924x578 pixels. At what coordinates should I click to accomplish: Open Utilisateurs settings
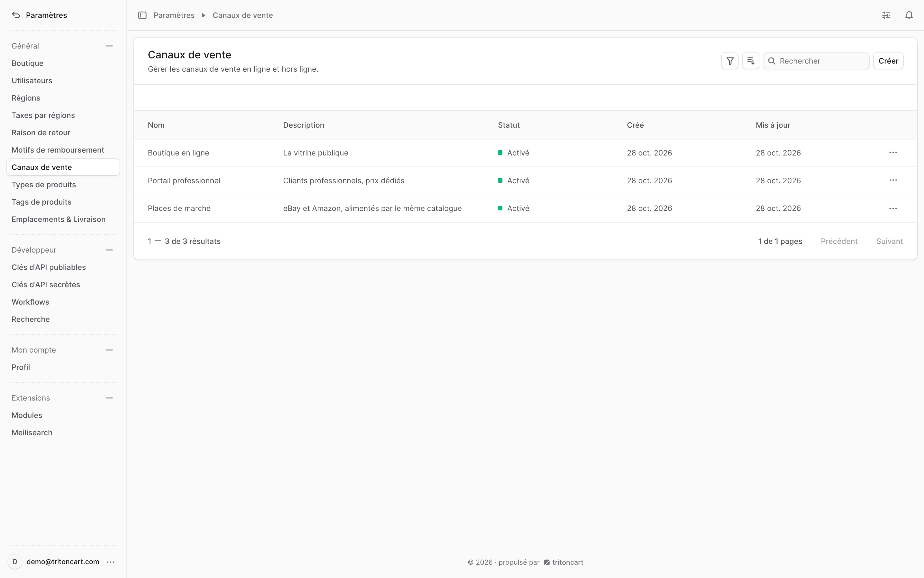pos(63,81)
